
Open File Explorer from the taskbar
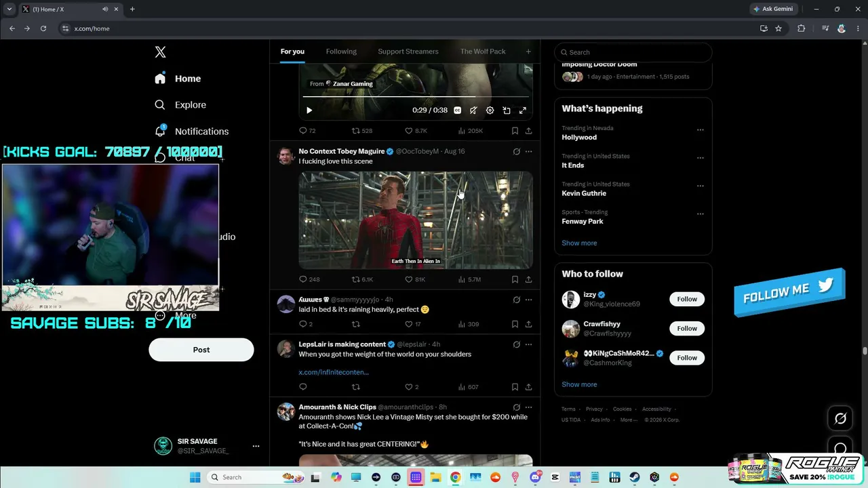pos(435,477)
